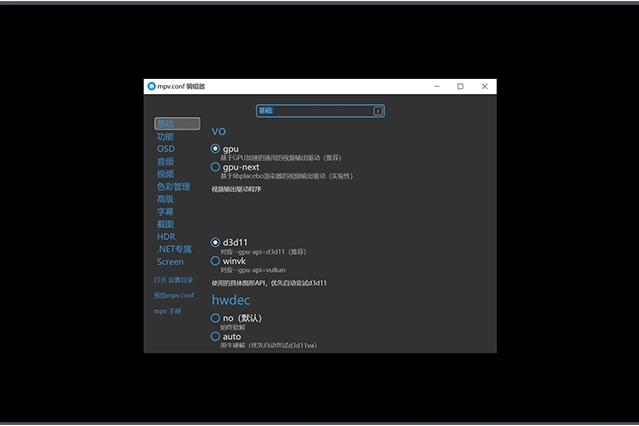The height and width of the screenshot is (426, 639).
Task: Switch to the winvk radio option
Action: 215,261
